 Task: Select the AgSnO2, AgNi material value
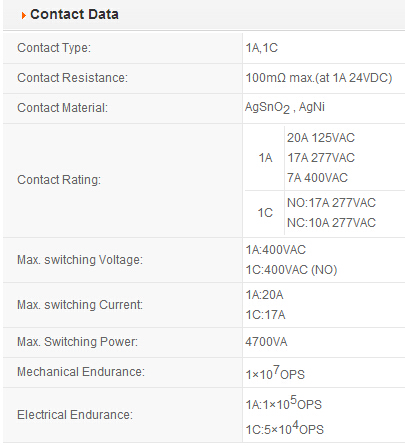point(285,108)
